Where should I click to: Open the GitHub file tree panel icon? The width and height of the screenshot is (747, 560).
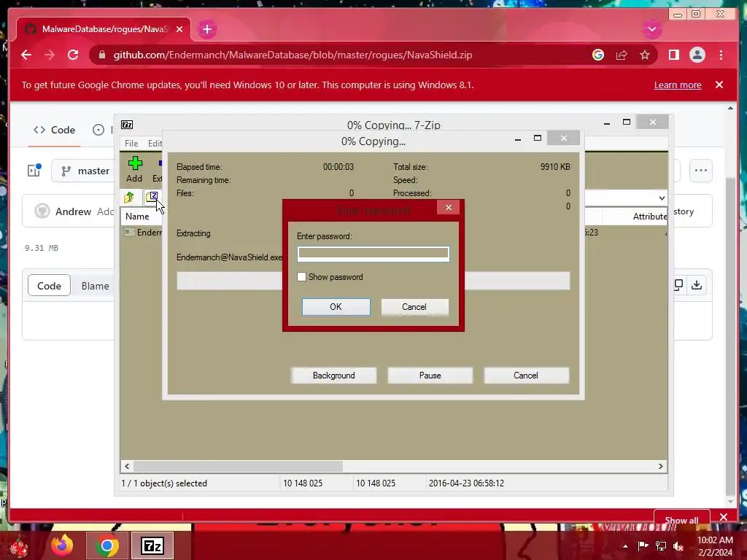pos(34,170)
